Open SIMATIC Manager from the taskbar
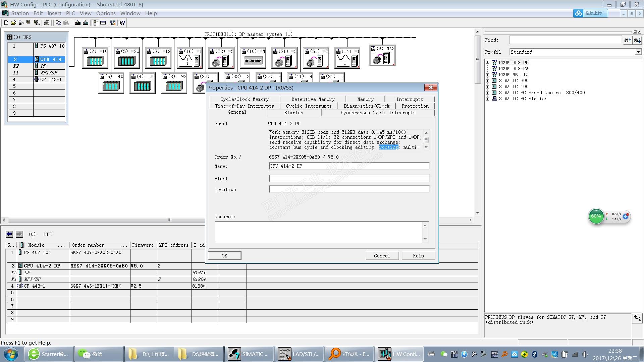This screenshot has height=362, width=644. (x=249, y=354)
